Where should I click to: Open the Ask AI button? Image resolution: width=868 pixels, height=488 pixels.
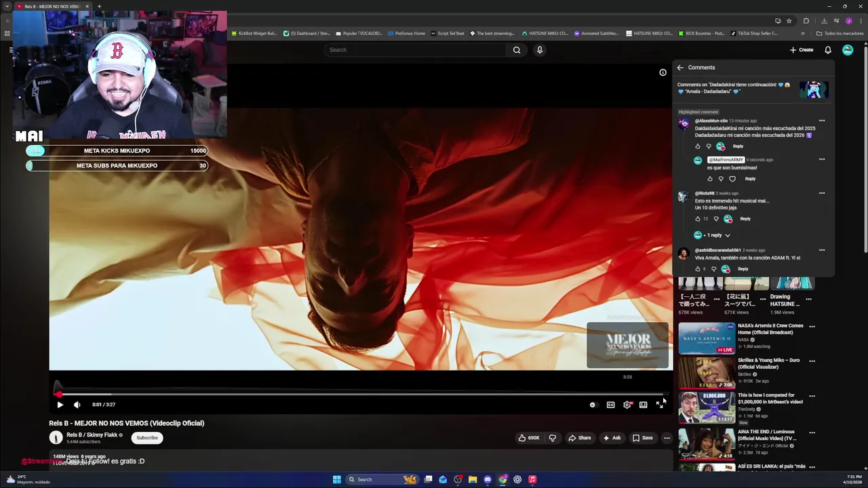(612, 438)
